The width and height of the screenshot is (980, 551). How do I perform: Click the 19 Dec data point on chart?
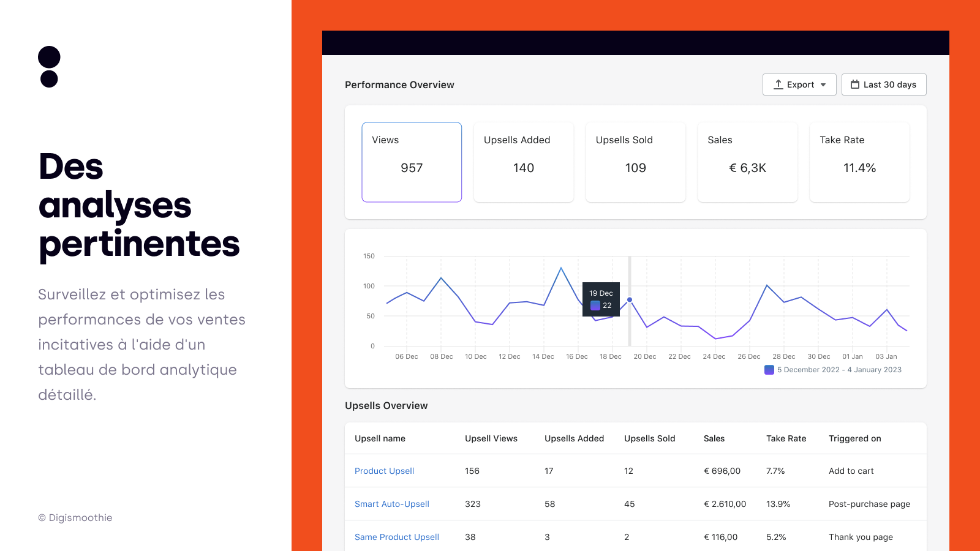(630, 300)
